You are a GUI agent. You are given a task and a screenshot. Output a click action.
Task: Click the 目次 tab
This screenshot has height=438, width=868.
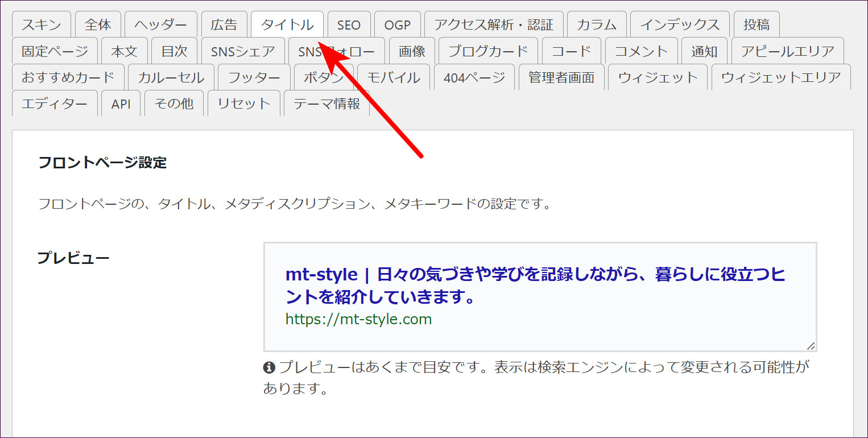point(175,51)
